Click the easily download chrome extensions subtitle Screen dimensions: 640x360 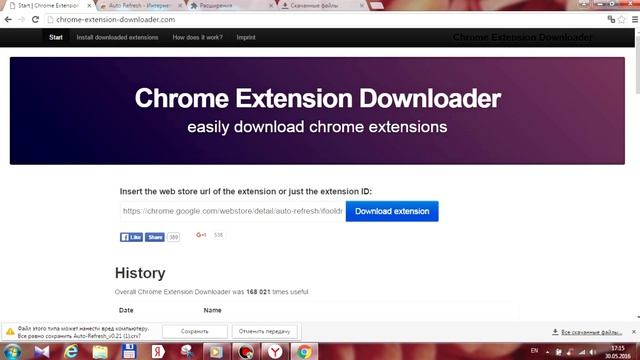tap(317, 127)
